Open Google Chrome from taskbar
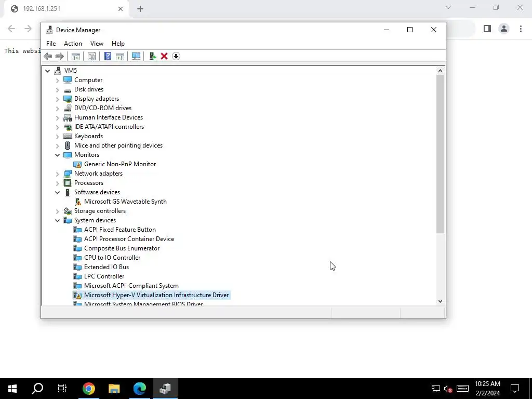Image resolution: width=532 pixels, height=399 pixels. point(88,389)
